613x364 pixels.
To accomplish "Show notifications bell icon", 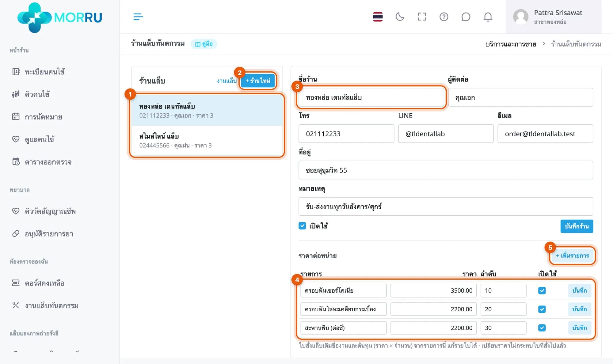I will click(x=488, y=17).
